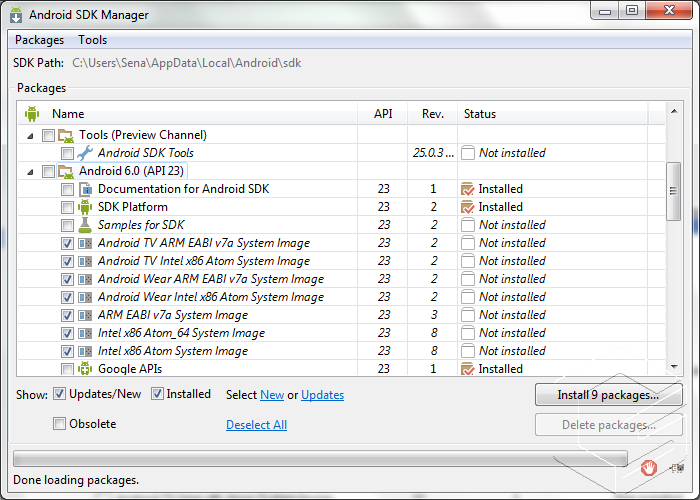Click the red stop hand icon
The image size is (700, 500).
point(648,468)
